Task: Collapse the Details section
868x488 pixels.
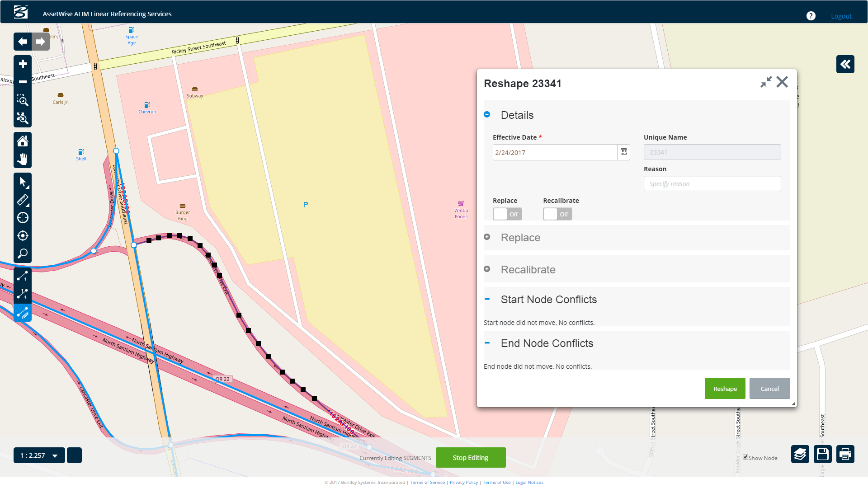Action: tap(487, 115)
